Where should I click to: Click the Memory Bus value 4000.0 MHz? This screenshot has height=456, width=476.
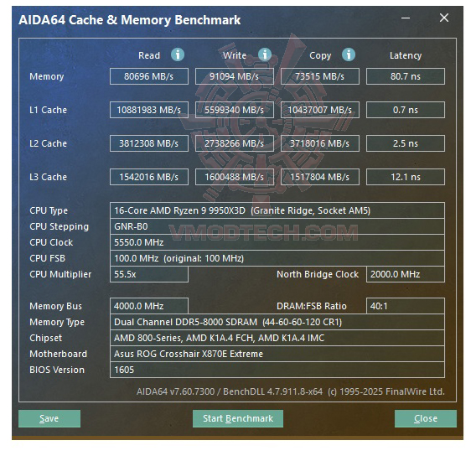pyautogui.click(x=149, y=306)
